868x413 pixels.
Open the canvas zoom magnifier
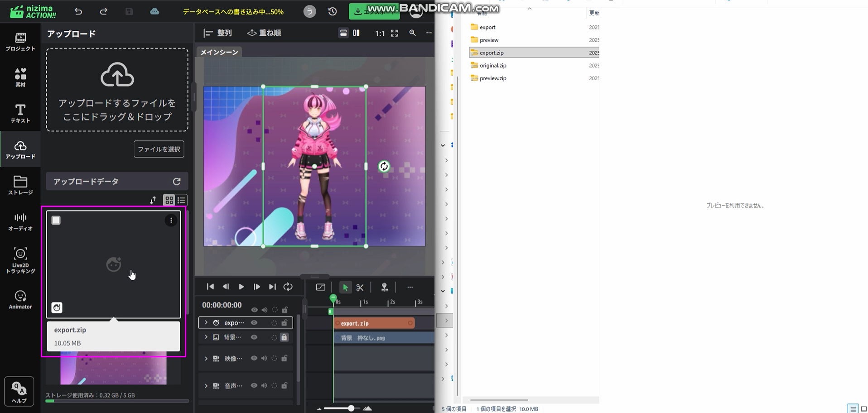(412, 33)
